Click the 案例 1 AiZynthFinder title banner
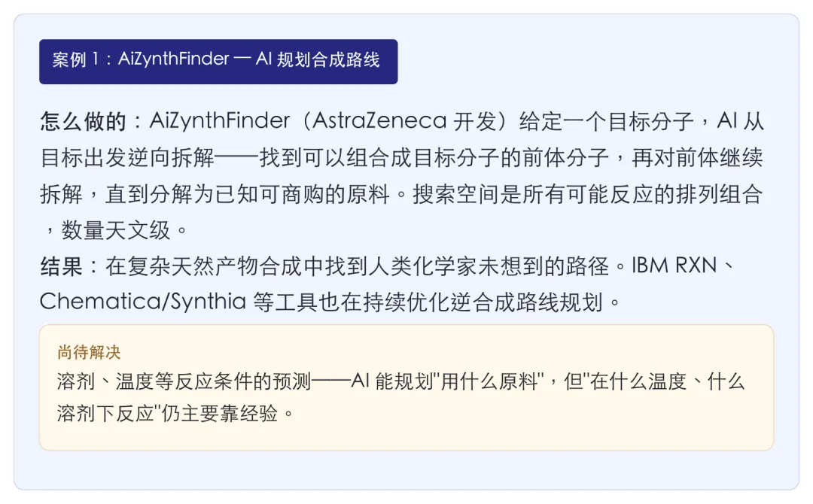This screenshot has height=504, width=813. 218,61
